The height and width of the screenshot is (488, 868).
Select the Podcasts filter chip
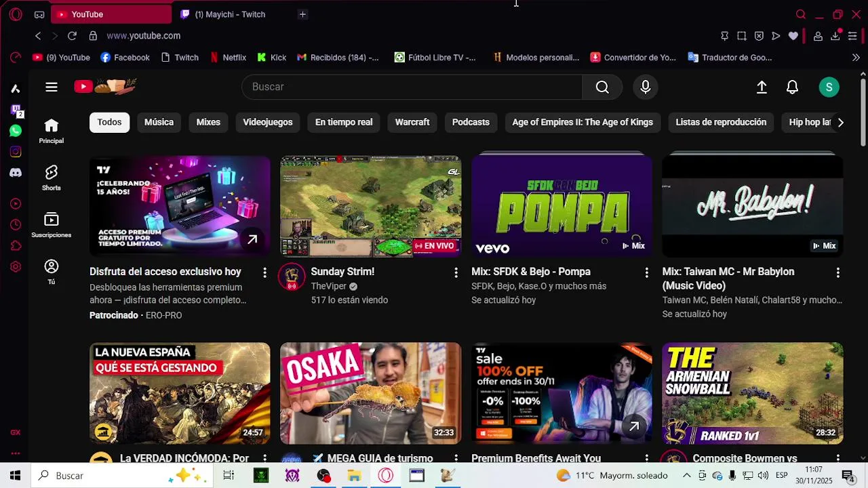pyautogui.click(x=471, y=122)
